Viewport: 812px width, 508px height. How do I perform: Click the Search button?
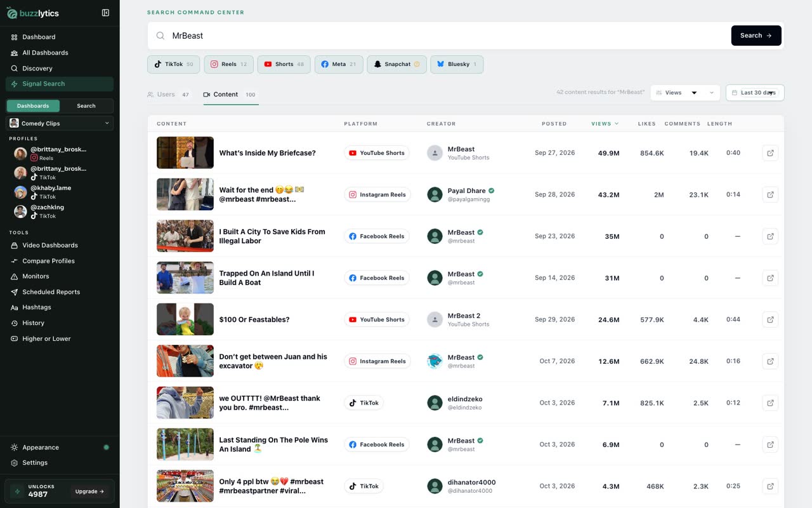coord(756,36)
